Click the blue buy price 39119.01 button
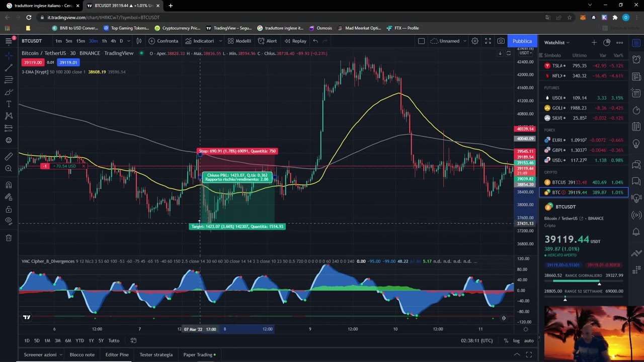Image resolution: width=644 pixels, height=362 pixels. [68, 62]
